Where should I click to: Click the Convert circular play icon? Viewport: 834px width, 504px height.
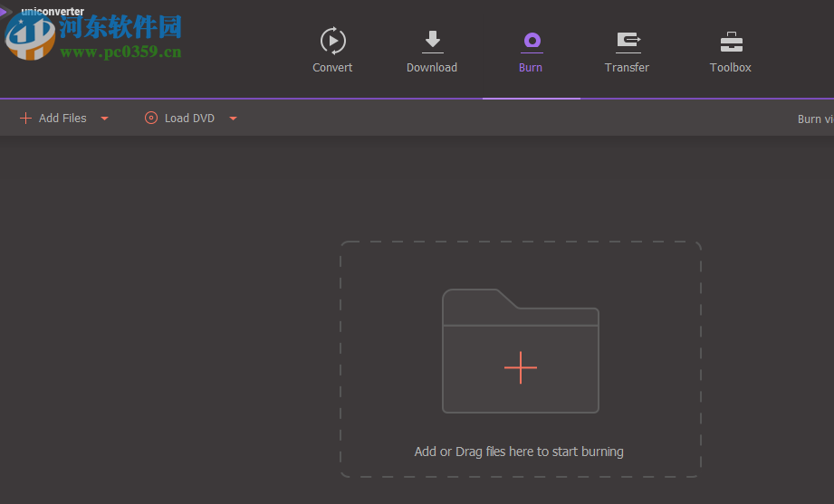333,41
